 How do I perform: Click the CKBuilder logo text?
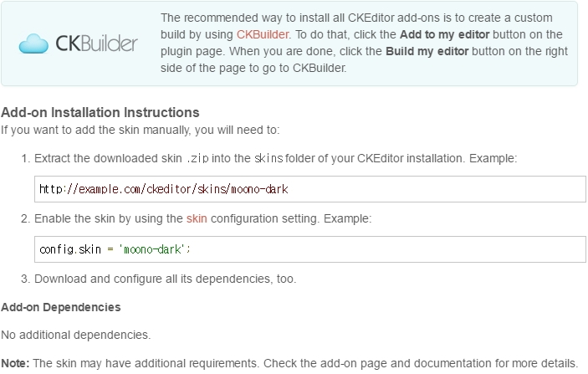click(x=97, y=44)
